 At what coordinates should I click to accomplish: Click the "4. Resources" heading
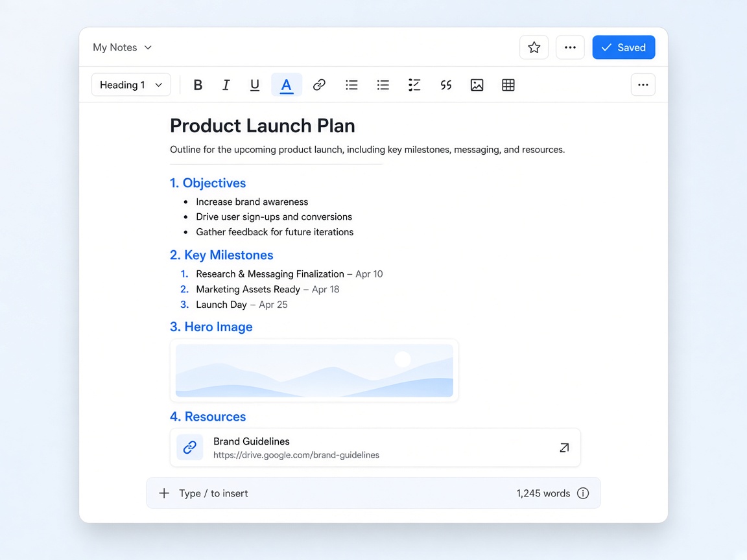pyautogui.click(x=207, y=417)
